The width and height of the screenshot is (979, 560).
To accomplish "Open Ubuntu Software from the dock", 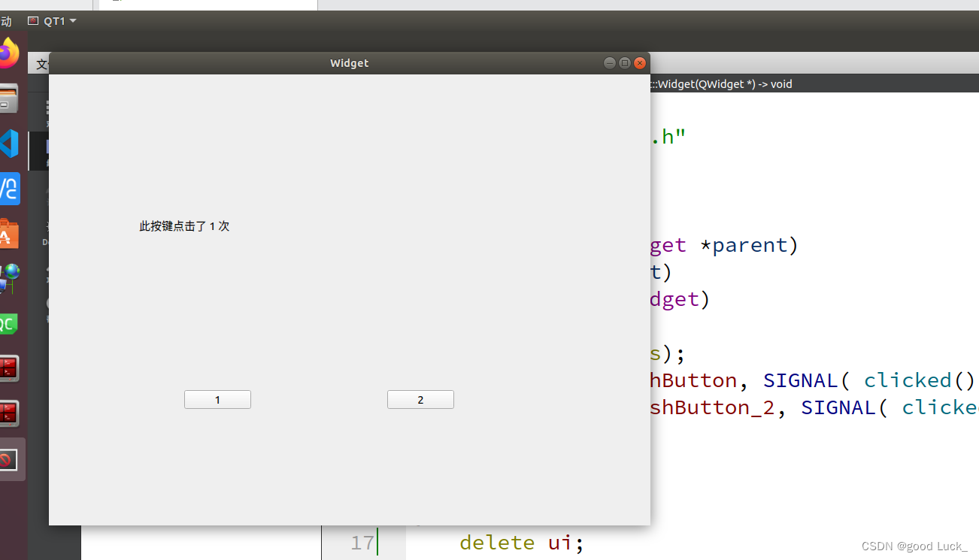I will pyautogui.click(x=8, y=235).
